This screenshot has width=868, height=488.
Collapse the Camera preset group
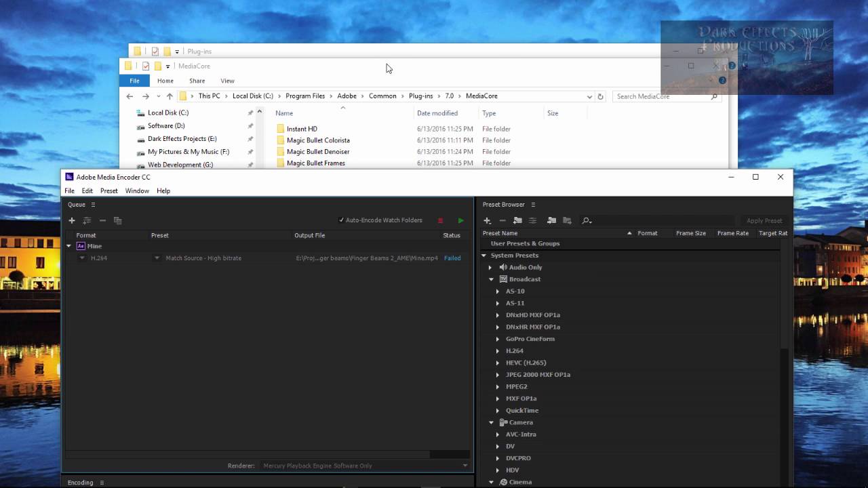click(491, 423)
